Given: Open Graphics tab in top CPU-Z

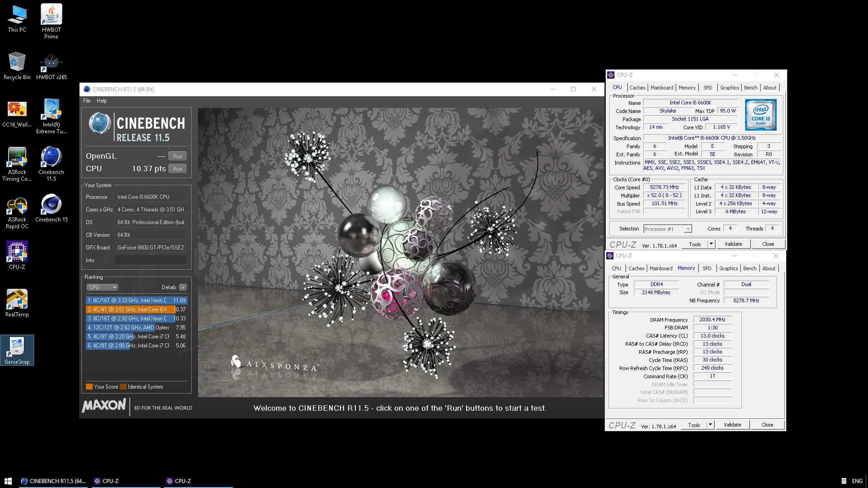Looking at the screenshot, I should (x=729, y=88).
